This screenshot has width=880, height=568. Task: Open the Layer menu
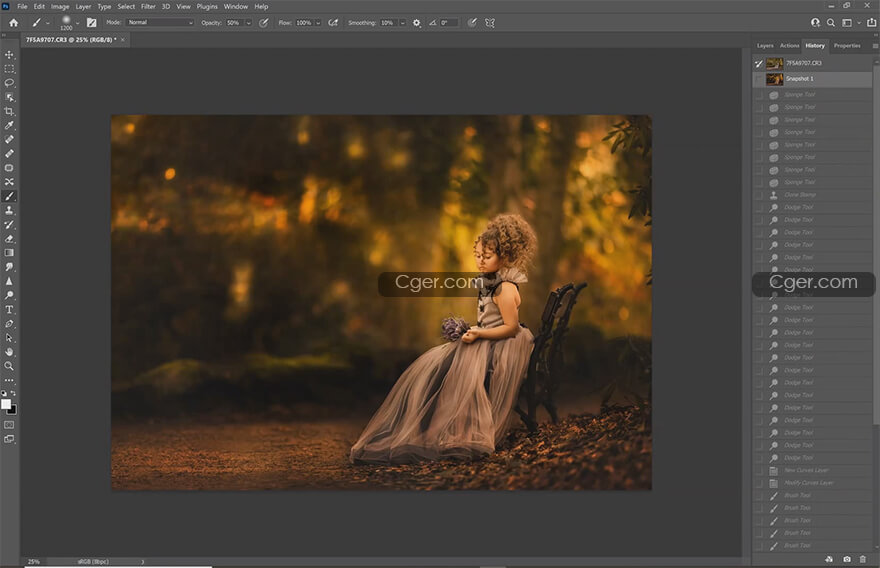pos(83,7)
